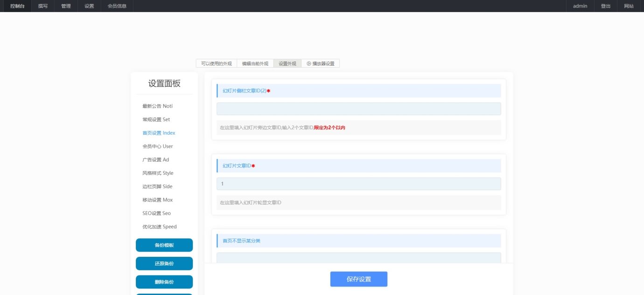Open 优化加速 Speed section
This screenshot has width=644, height=295.
click(x=160, y=227)
